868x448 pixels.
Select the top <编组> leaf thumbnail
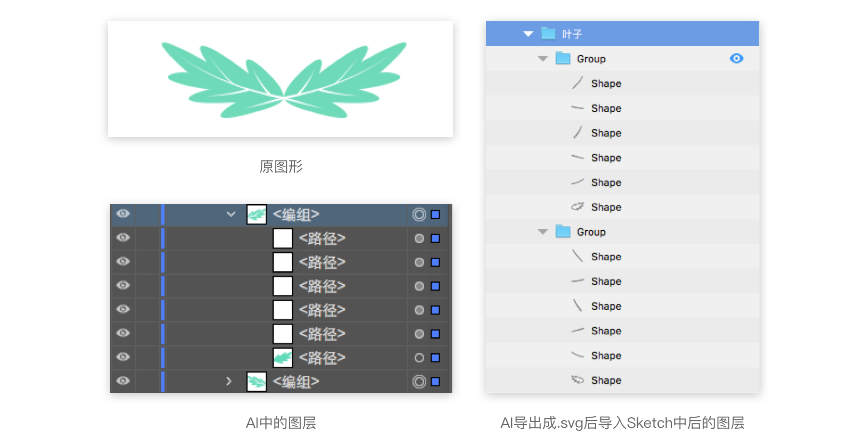[x=257, y=214]
